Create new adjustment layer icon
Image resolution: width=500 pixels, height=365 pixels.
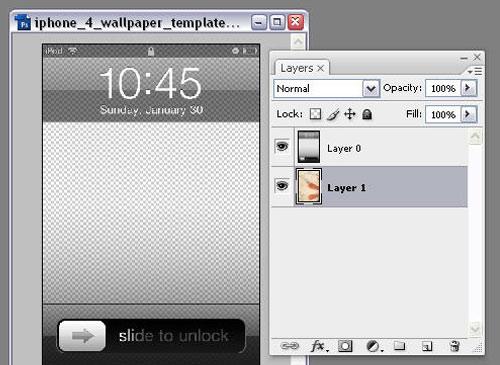click(x=374, y=346)
